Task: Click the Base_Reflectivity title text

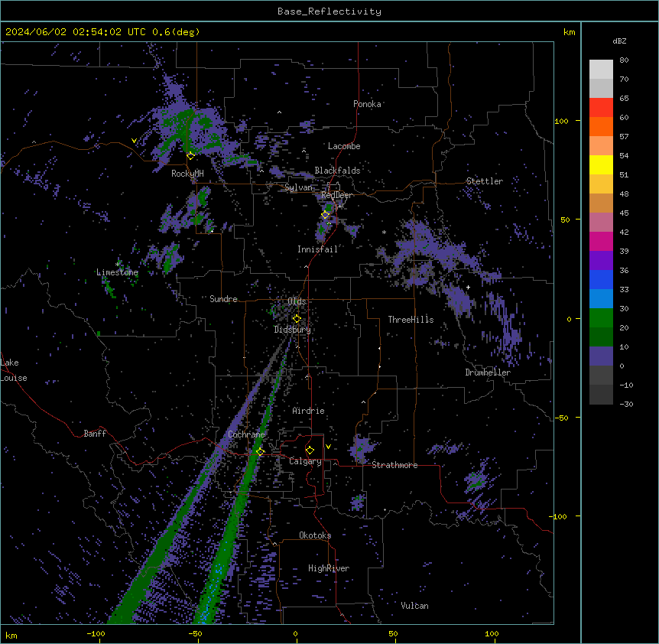Action: (x=329, y=11)
